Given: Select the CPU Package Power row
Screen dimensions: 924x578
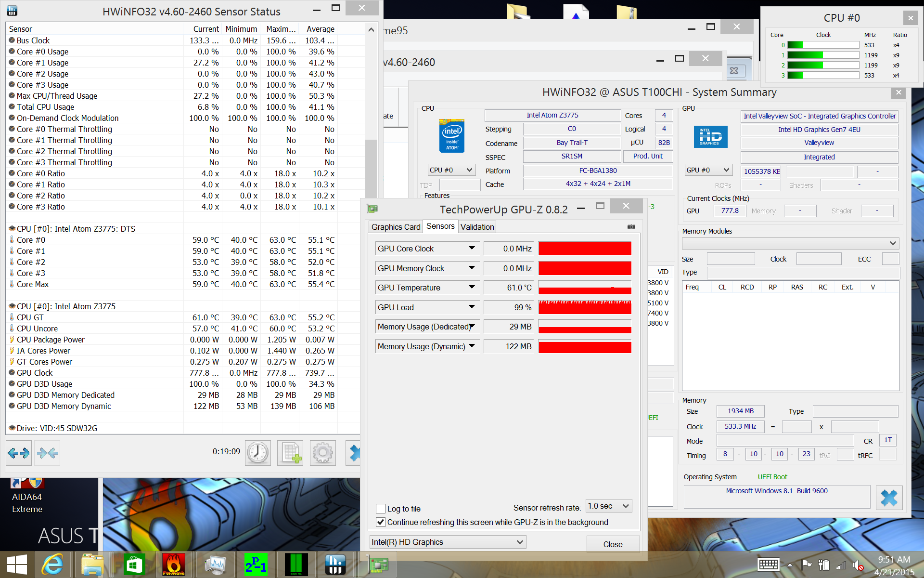Looking at the screenshot, I should click(183, 340).
